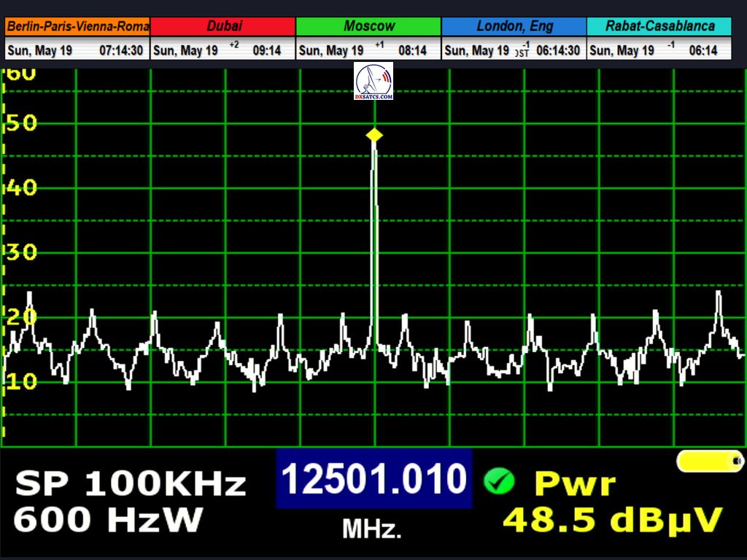Select the yellow diamond peak marker
The height and width of the screenshot is (560, 747).
[x=374, y=135]
